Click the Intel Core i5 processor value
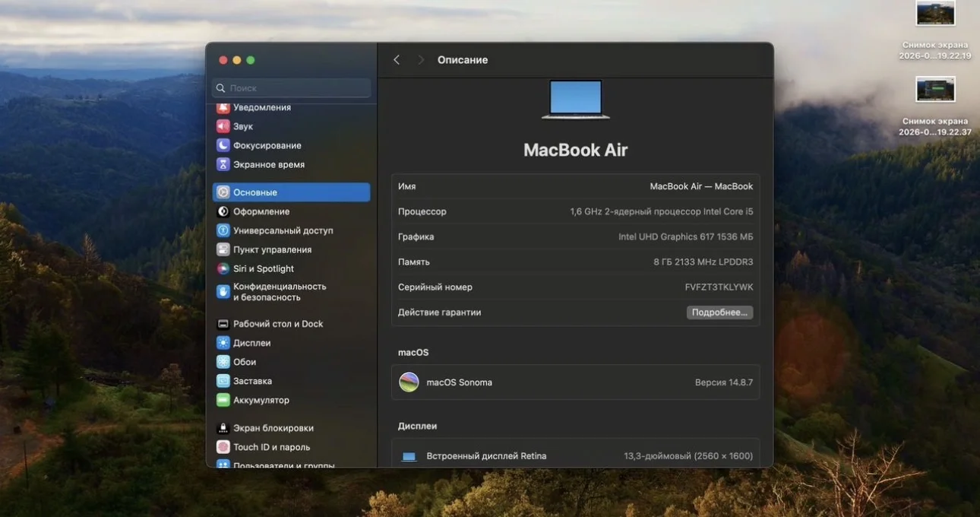 pyautogui.click(x=662, y=211)
